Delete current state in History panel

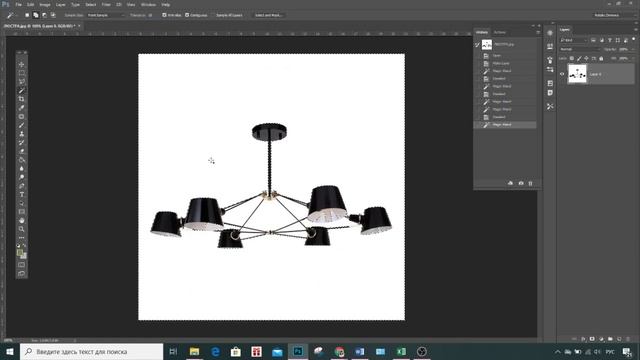[x=530, y=183]
